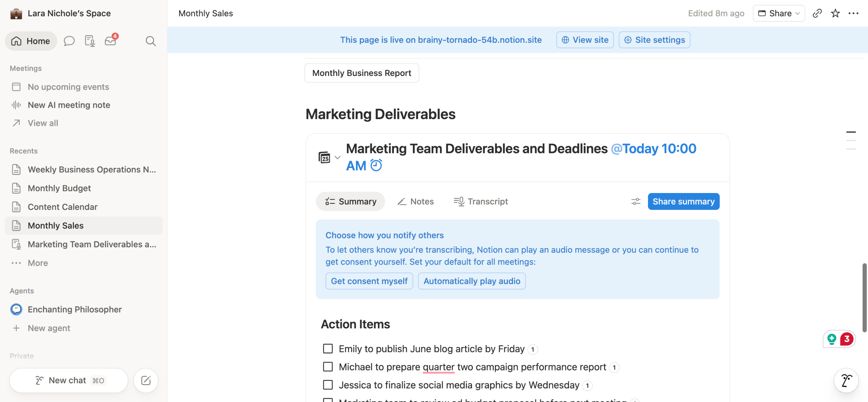
Task: Click the meeting note icon for Marketing Team Deliverables
Action: 16,244
